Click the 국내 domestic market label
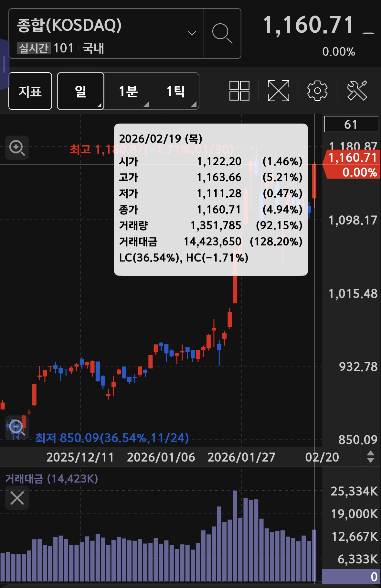Image resolution: width=381 pixels, height=588 pixels. pyautogui.click(x=93, y=48)
